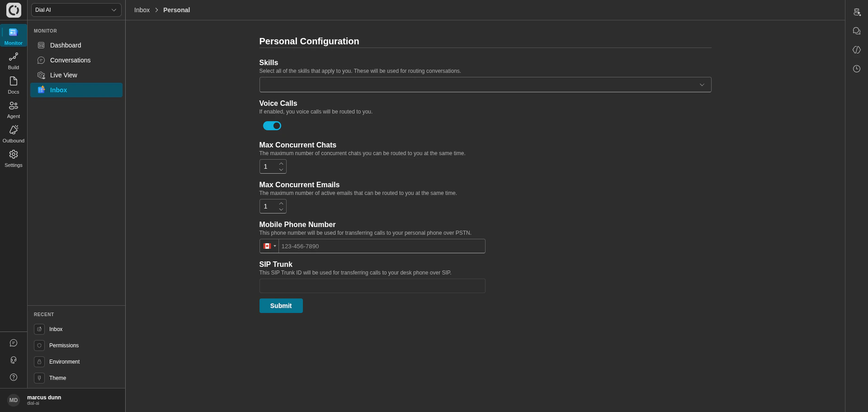Click the conversation bubbles icon in right rail
The width and height of the screenshot is (868, 412).
pyautogui.click(x=857, y=31)
